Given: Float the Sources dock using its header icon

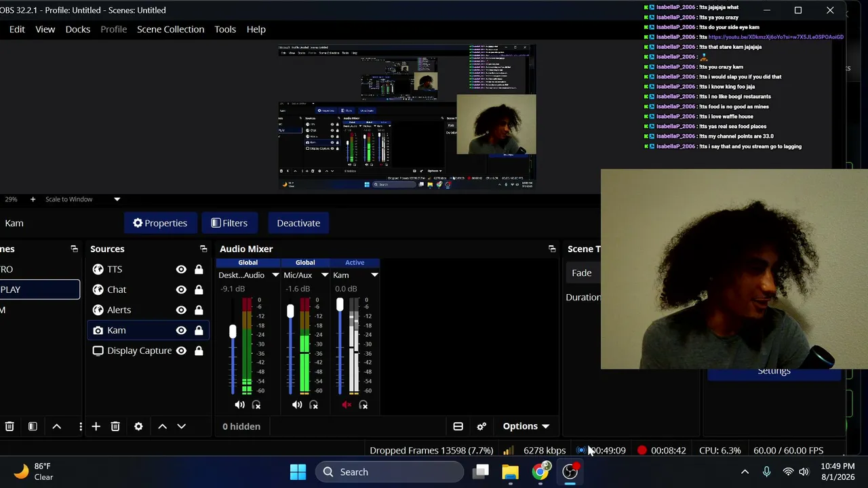Looking at the screenshot, I should [203, 249].
